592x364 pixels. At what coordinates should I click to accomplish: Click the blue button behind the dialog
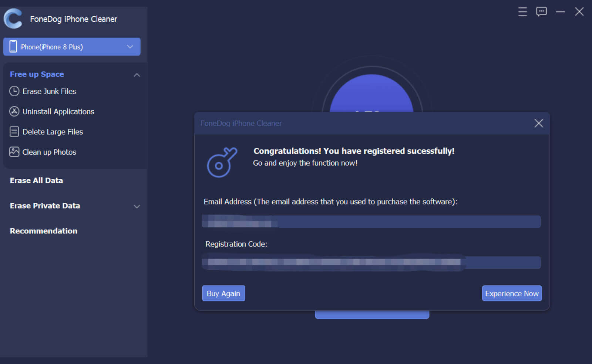pos(372,315)
